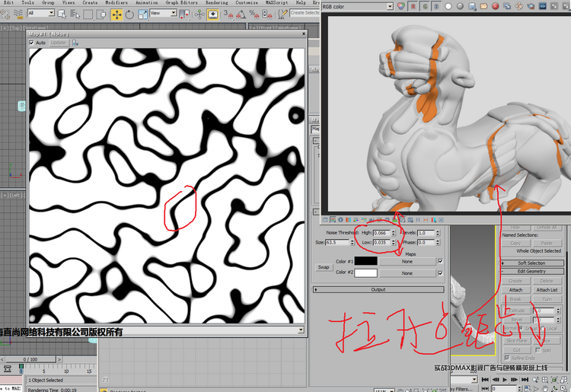Click the Attach List button

(x=547, y=290)
